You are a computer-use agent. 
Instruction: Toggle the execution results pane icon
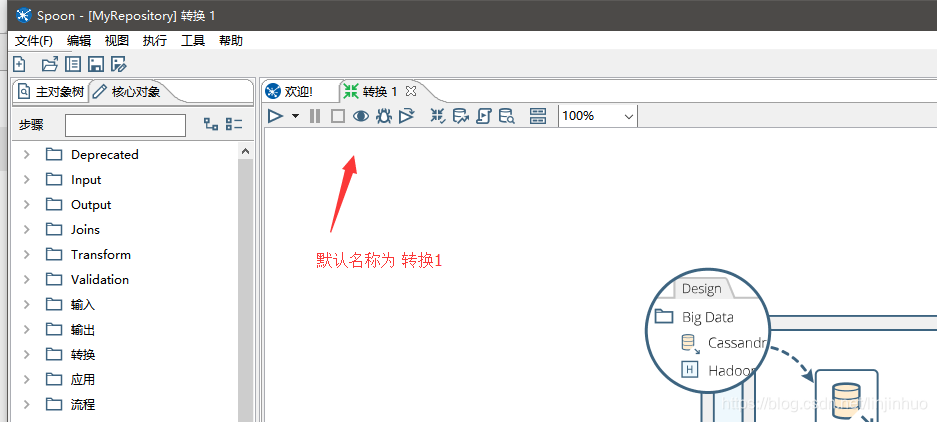[538, 116]
